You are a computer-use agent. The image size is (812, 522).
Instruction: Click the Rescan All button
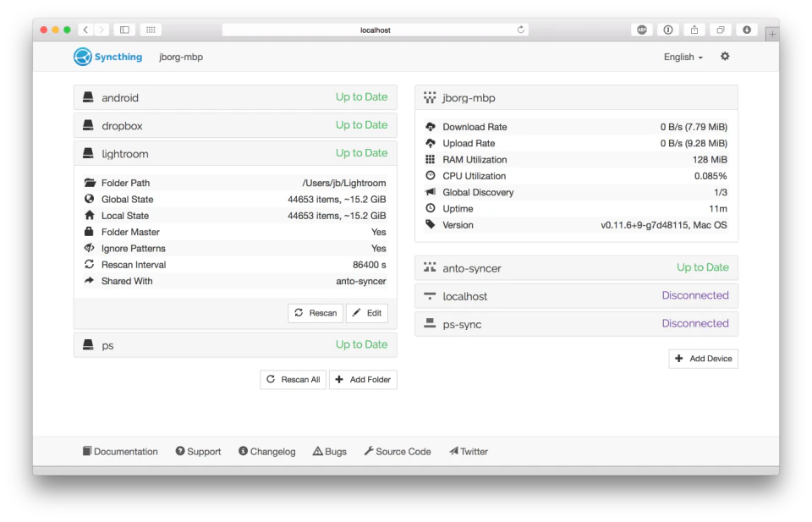click(x=293, y=379)
